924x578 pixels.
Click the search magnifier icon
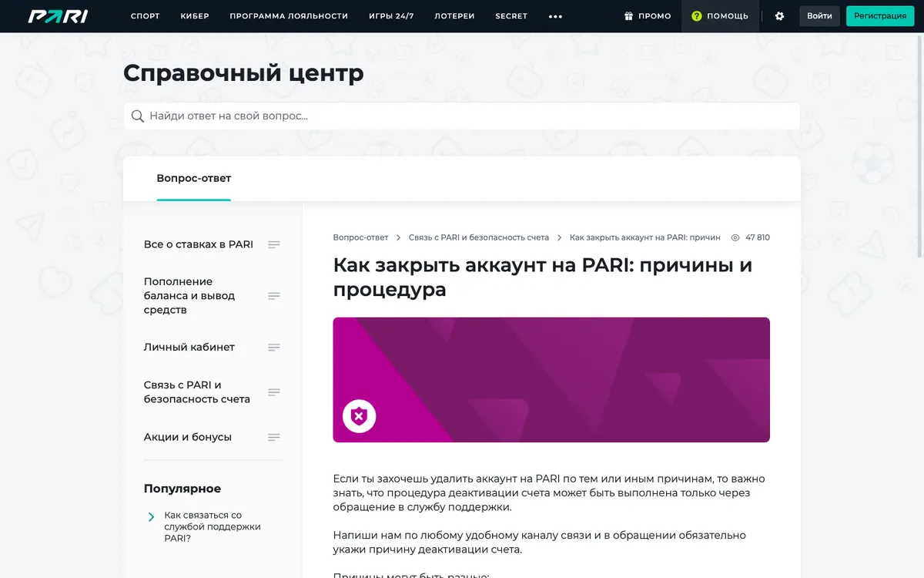[x=138, y=116]
